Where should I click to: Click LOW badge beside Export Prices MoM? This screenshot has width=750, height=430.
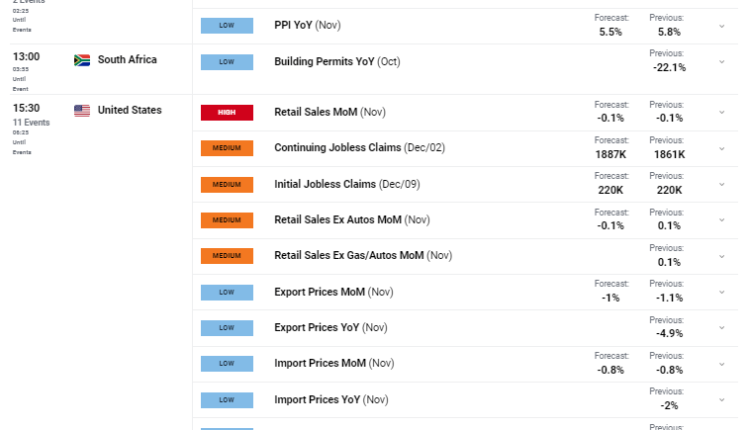coord(227,292)
